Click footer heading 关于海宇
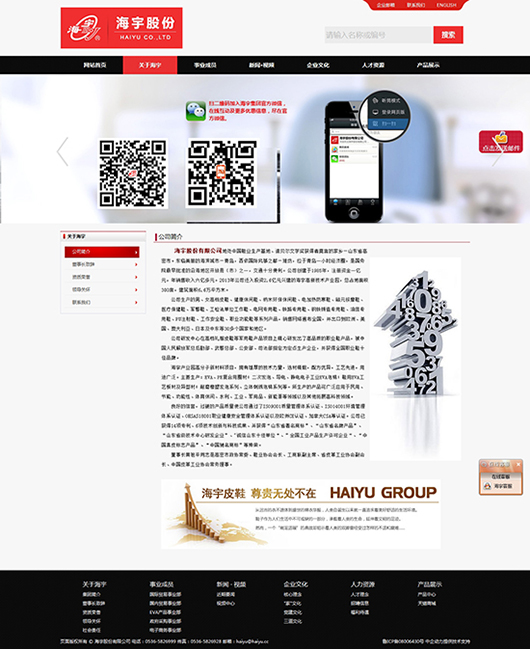The width and height of the screenshot is (530, 649). pyautogui.click(x=94, y=584)
